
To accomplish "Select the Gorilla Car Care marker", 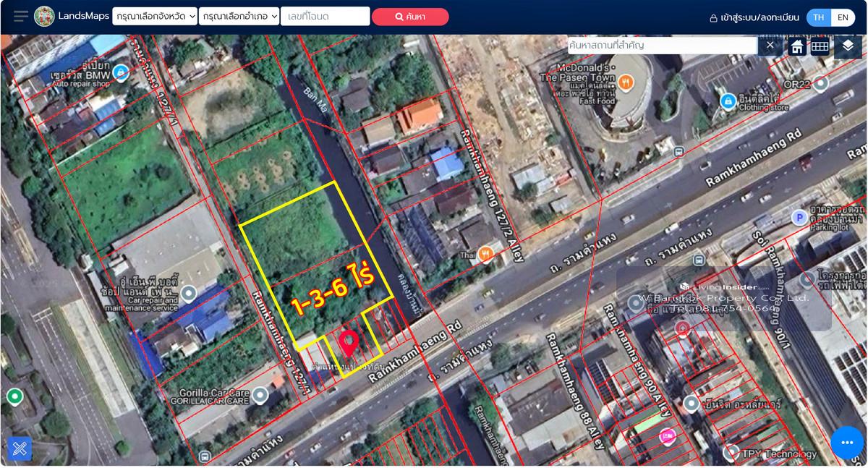I will [x=260, y=394].
